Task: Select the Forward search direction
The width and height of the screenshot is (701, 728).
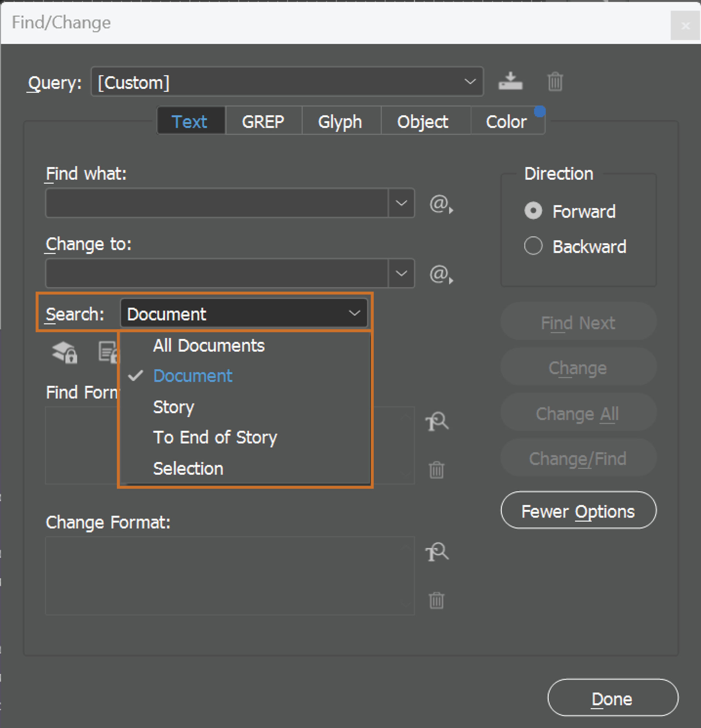Action: pyautogui.click(x=533, y=211)
